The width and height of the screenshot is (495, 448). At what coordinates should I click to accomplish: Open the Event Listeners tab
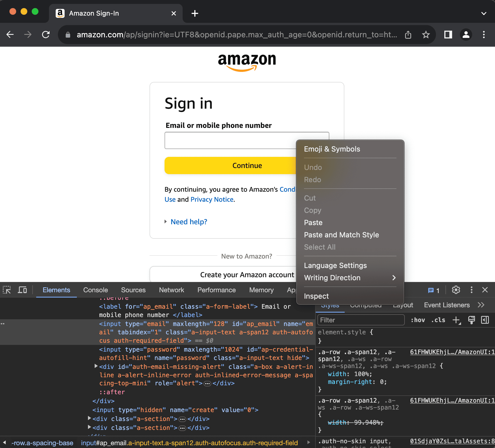pyautogui.click(x=447, y=305)
